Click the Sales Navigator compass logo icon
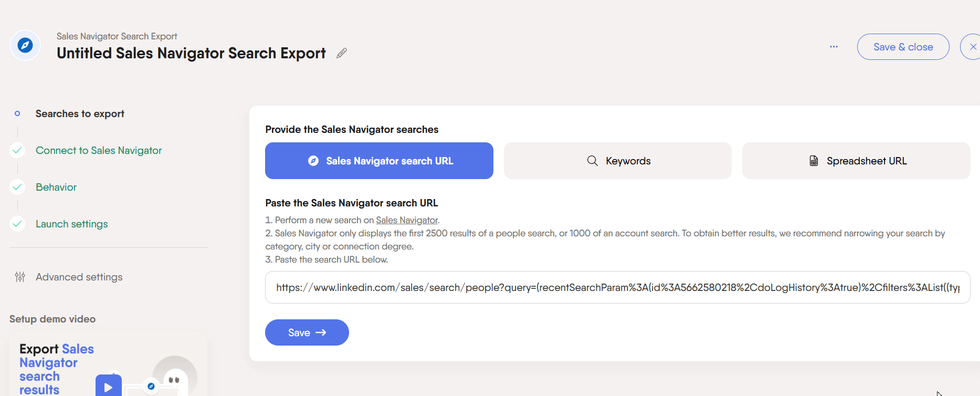980x396 pixels. [x=25, y=45]
